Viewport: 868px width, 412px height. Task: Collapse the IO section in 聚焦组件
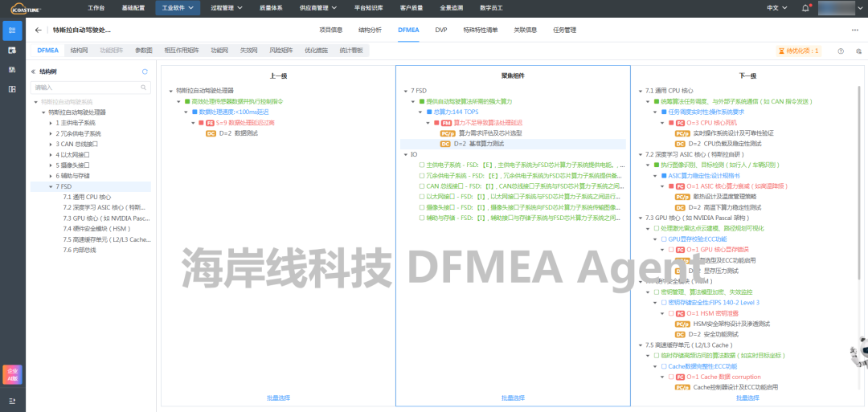(x=406, y=154)
